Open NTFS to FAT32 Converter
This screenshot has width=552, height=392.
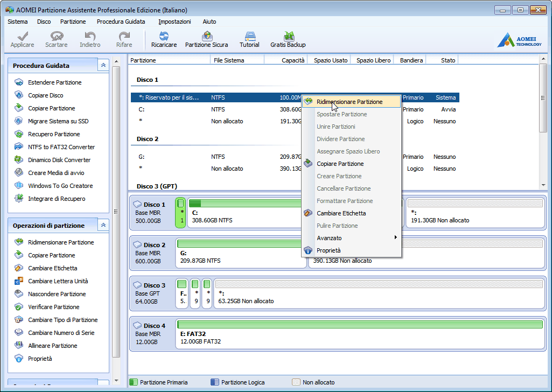(61, 147)
